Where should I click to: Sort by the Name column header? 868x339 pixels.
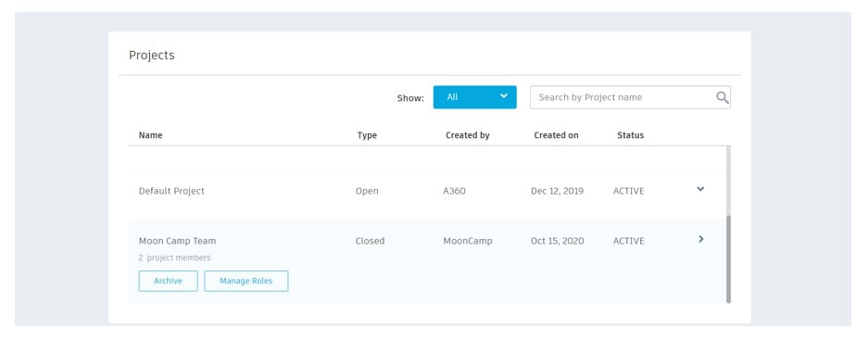coord(151,135)
